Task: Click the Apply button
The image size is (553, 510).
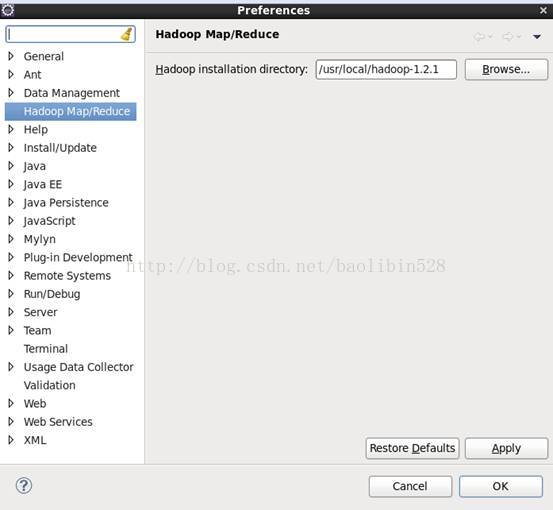Action: (x=506, y=448)
